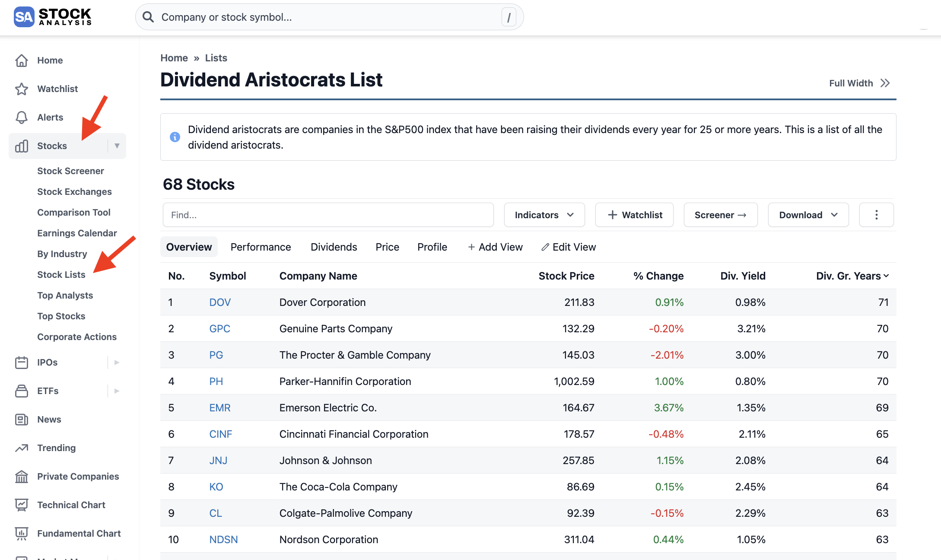Open the Download dropdown
The width and height of the screenshot is (941, 560).
tap(808, 215)
